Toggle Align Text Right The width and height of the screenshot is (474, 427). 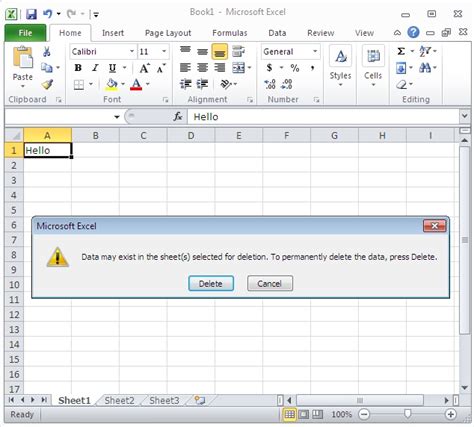point(219,68)
